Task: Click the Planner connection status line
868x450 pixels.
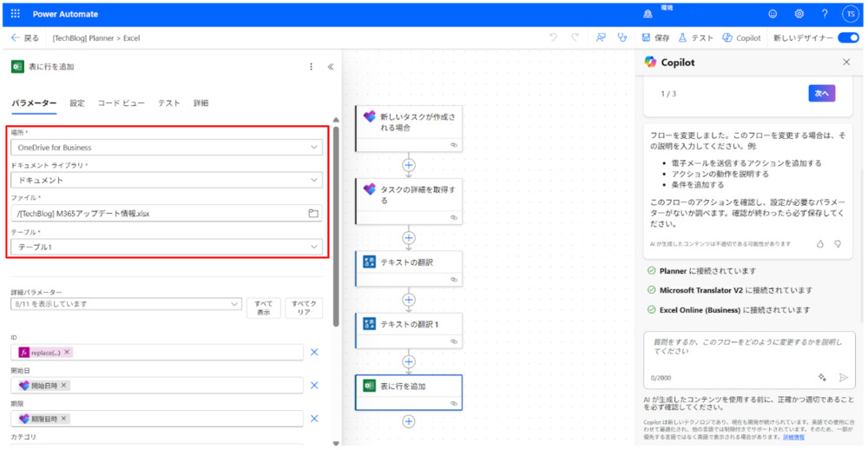Action: pyautogui.click(x=701, y=271)
